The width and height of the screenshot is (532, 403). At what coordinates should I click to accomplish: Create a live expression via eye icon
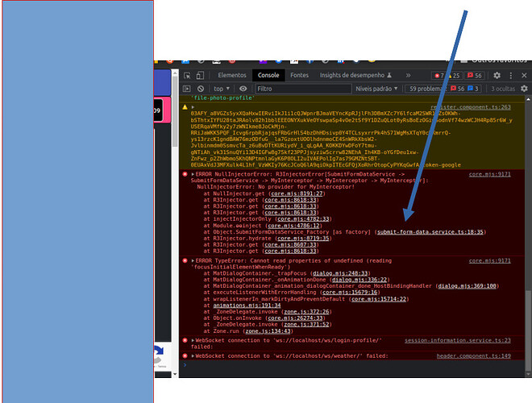[x=243, y=89]
